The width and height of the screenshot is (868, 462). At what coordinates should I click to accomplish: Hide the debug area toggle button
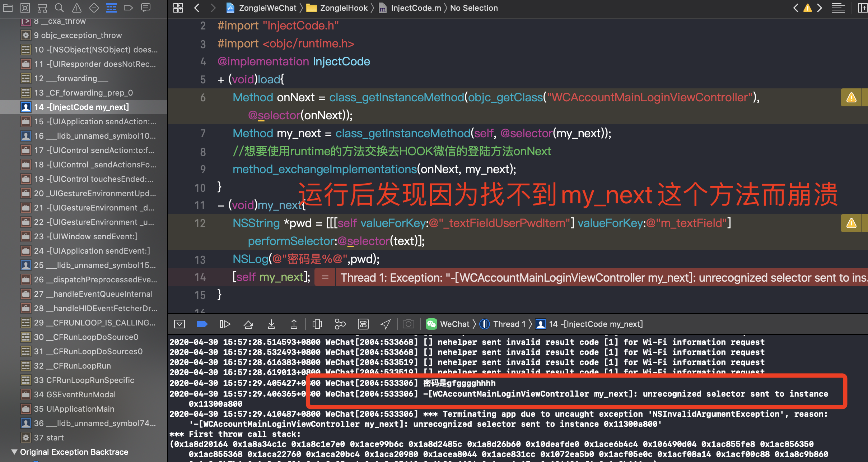point(179,324)
